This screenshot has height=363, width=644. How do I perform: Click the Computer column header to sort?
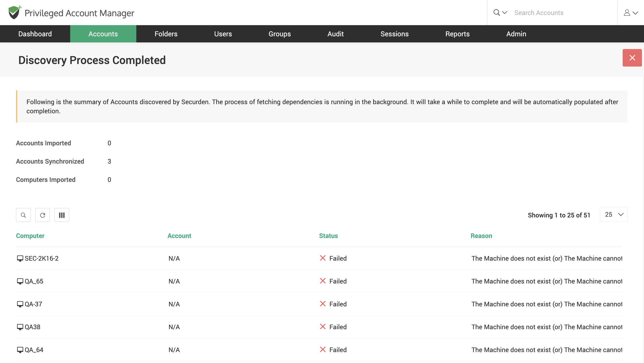(x=30, y=235)
